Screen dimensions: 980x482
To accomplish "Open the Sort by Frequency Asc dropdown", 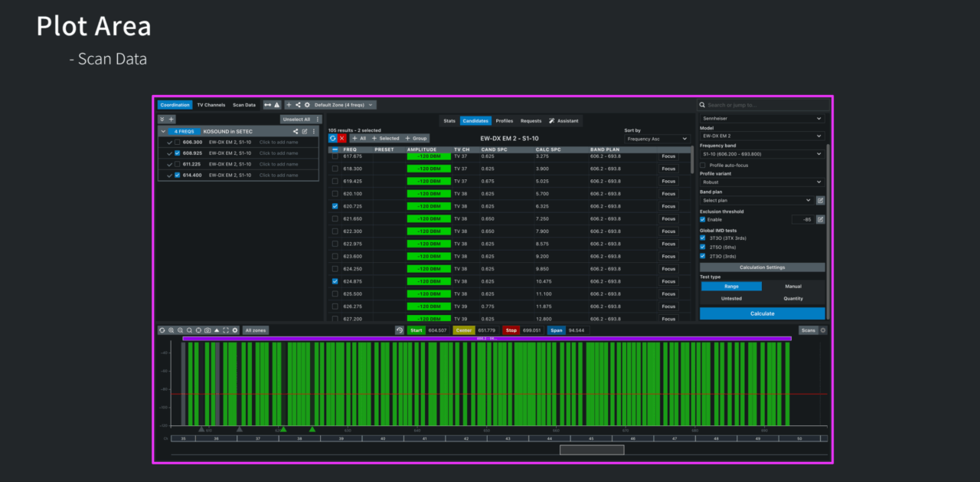I will tap(657, 139).
